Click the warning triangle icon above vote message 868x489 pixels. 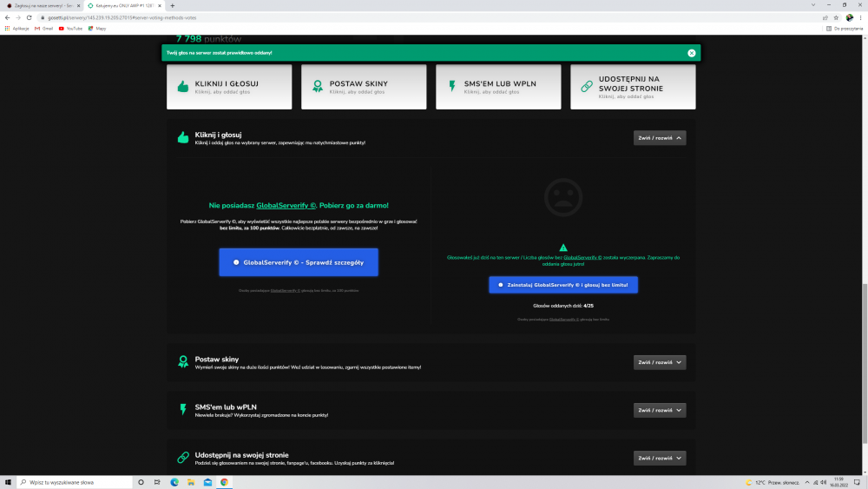coord(563,248)
